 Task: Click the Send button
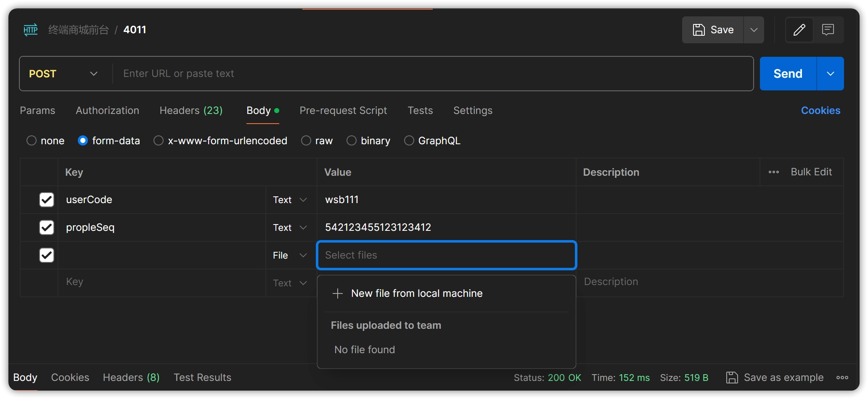(x=788, y=74)
